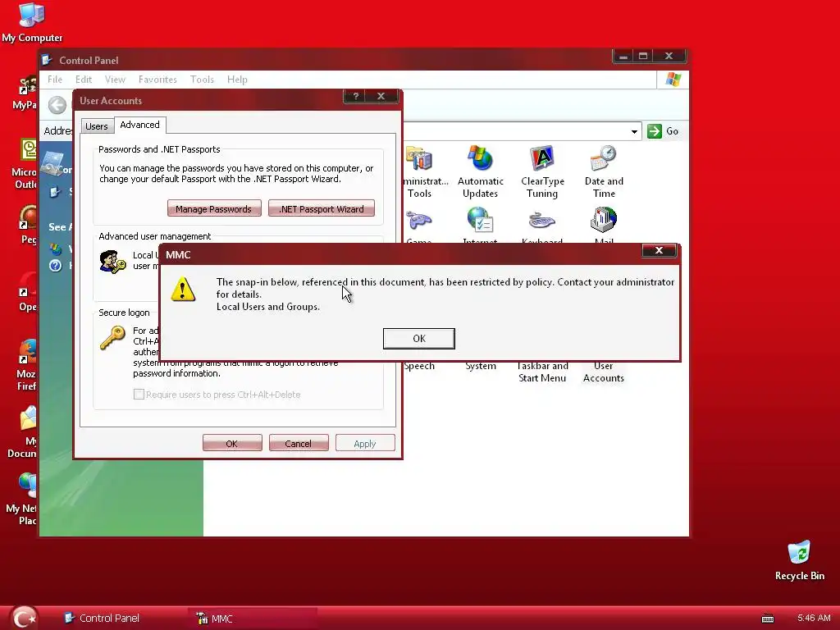
Task: Open Keyboard applet icon
Action: 542,220
